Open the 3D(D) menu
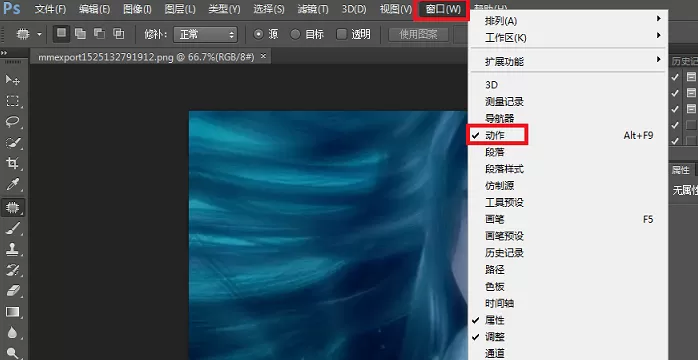698x360 pixels. click(354, 9)
